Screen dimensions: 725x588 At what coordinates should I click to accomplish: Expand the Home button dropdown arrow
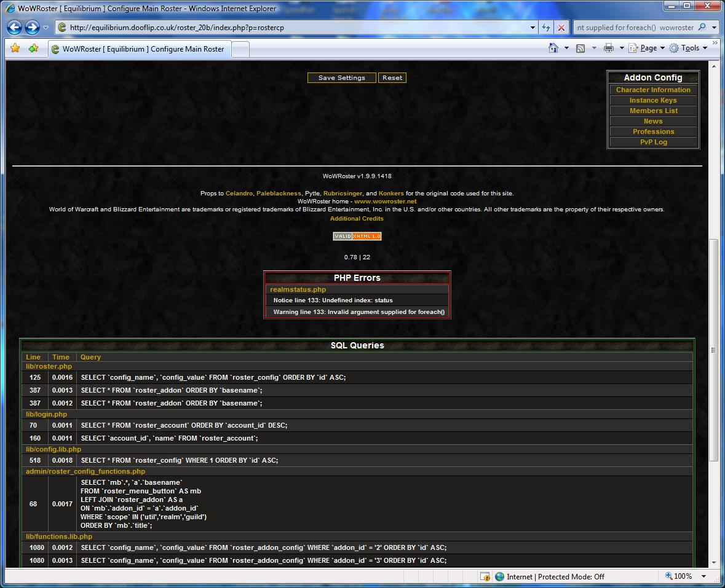point(566,48)
